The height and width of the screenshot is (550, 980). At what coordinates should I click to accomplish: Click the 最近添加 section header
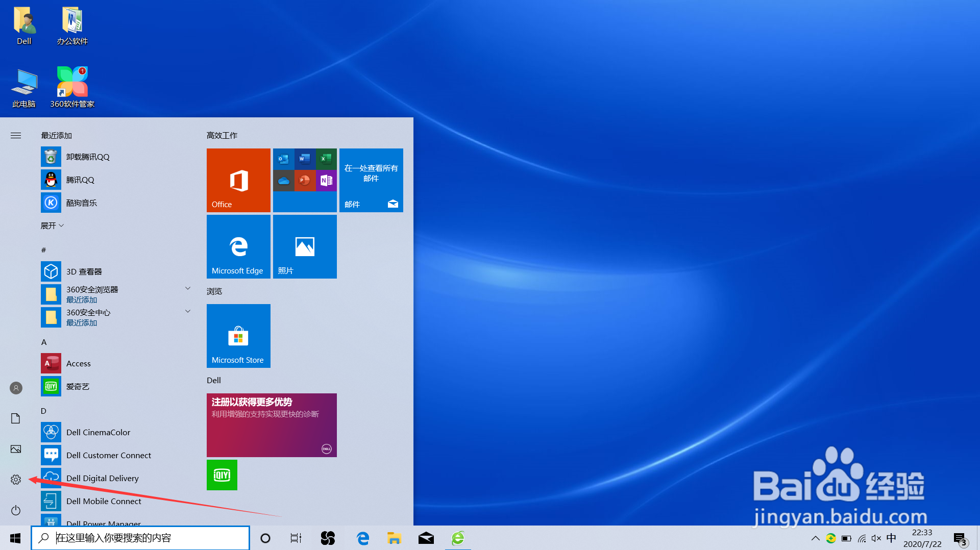click(56, 135)
